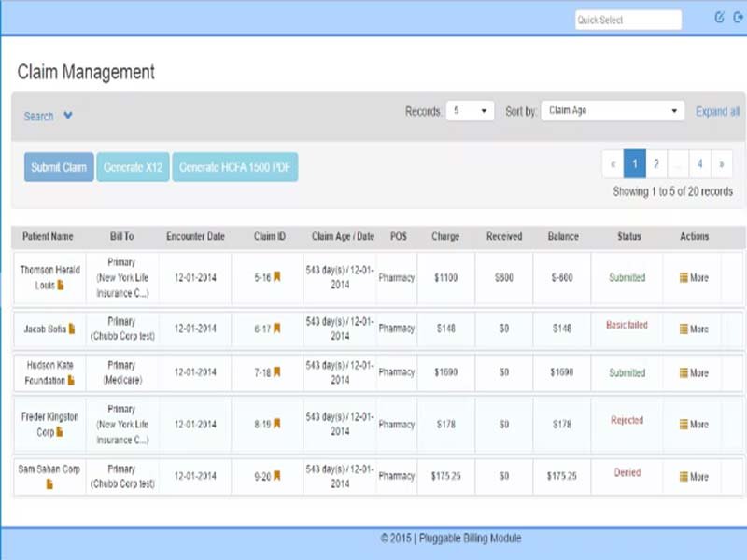The height and width of the screenshot is (560, 747).
Task: Click the Generate X12 button
Action: click(x=133, y=168)
